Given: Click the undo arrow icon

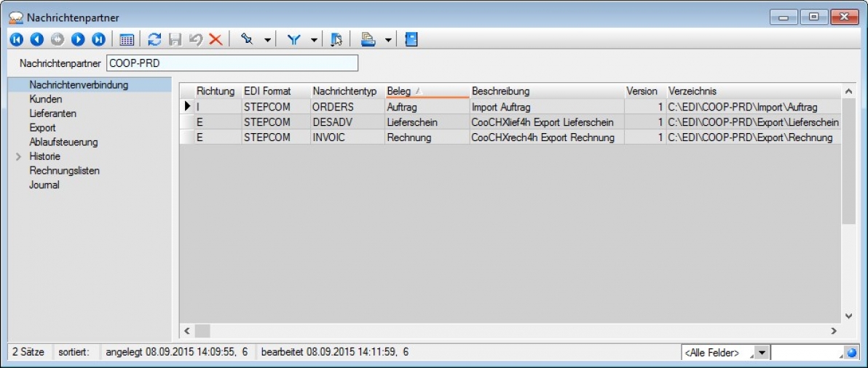Looking at the screenshot, I should pyautogui.click(x=195, y=40).
